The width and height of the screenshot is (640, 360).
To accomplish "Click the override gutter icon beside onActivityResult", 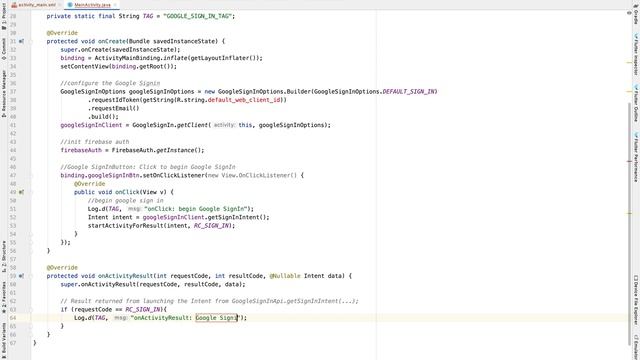I will tap(21, 276).
